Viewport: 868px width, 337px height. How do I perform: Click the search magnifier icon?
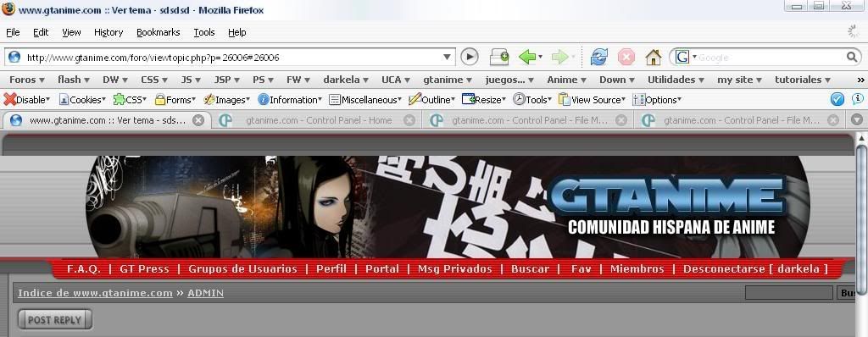pyautogui.click(x=851, y=57)
